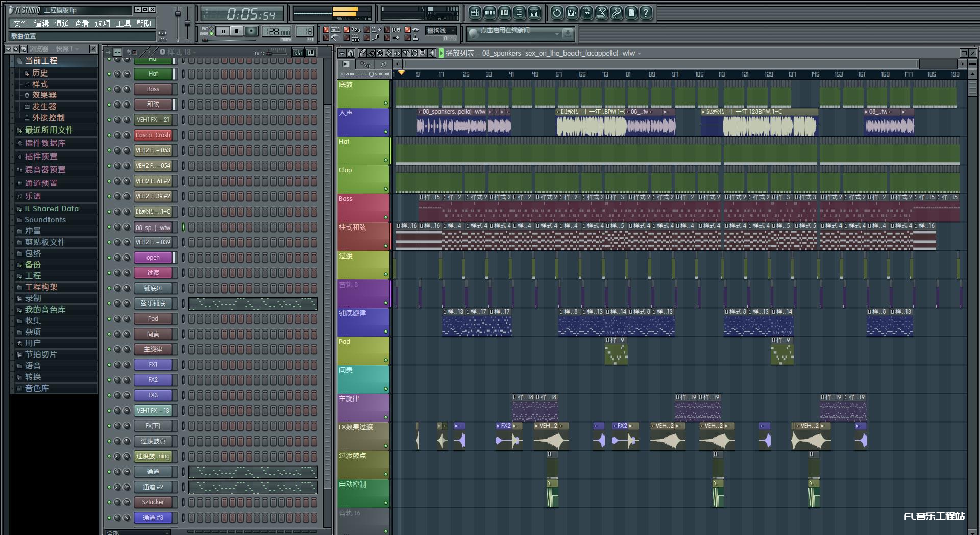Click the undo history round icon

pyautogui.click(x=557, y=13)
